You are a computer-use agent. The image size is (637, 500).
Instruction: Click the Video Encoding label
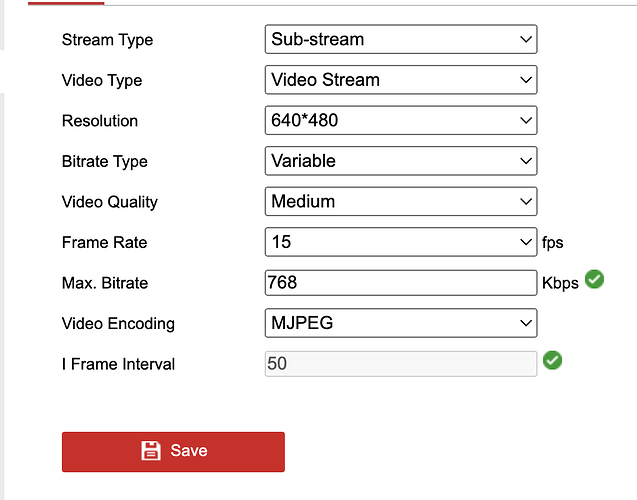(x=118, y=324)
